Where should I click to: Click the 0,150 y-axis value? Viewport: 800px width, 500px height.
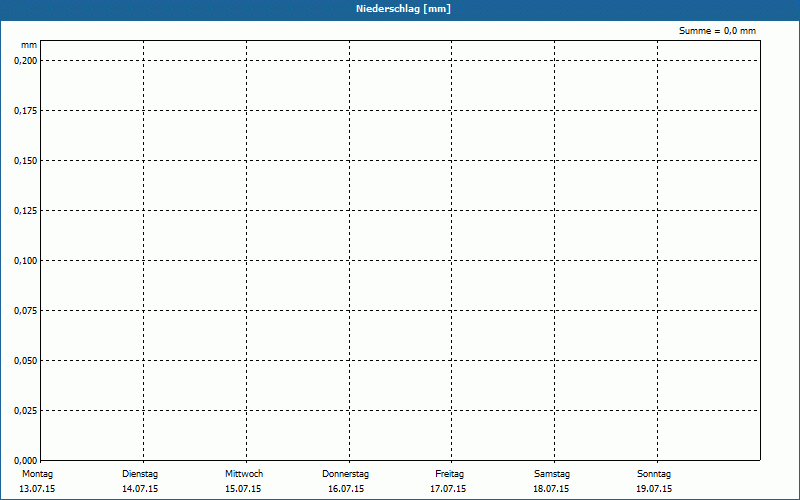pos(26,161)
